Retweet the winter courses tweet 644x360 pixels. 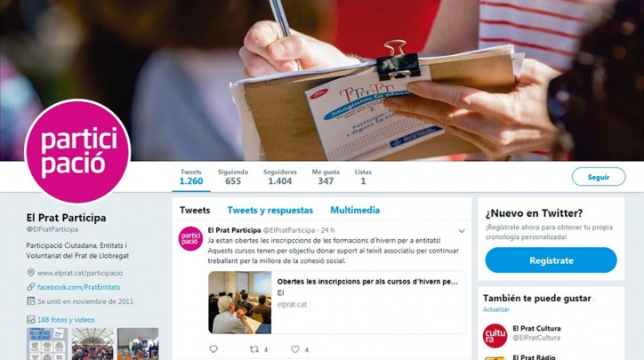pos(254,349)
